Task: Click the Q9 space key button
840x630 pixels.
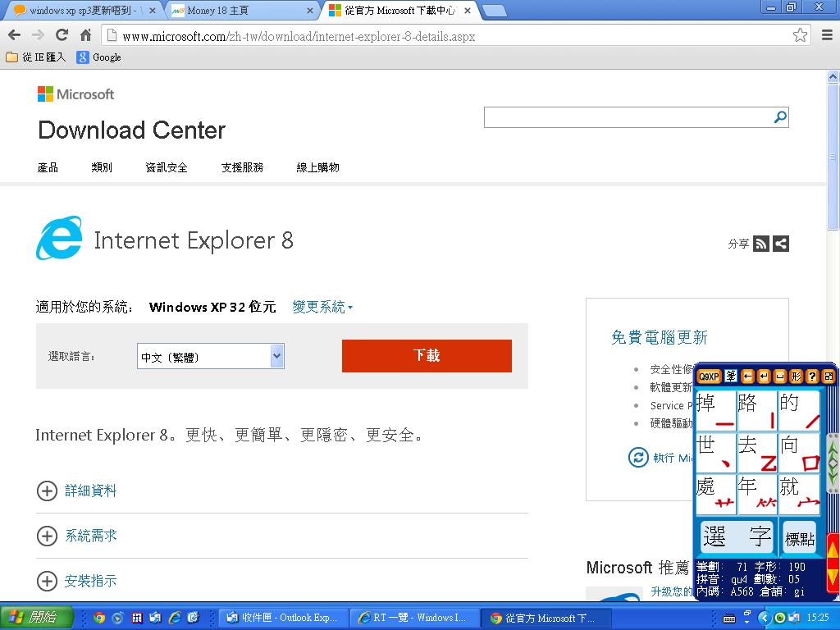Action: (780, 377)
